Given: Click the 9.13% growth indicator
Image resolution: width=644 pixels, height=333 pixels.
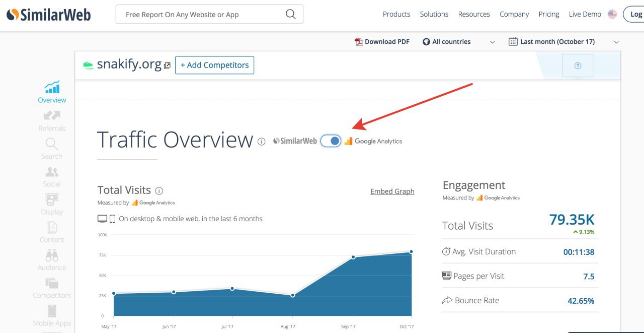Looking at the screenshot, I should [x=584, y=232].
